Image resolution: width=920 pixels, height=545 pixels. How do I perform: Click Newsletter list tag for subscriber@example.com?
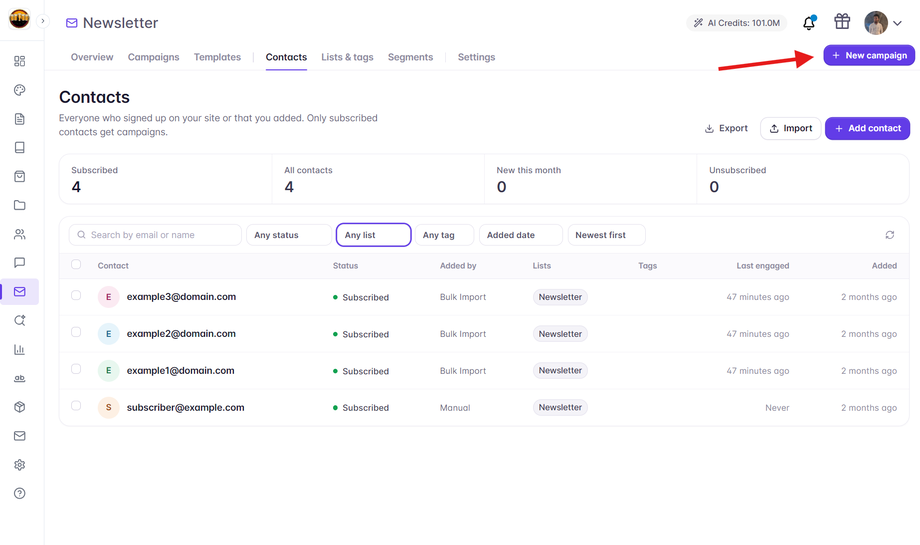coord(560,407)
